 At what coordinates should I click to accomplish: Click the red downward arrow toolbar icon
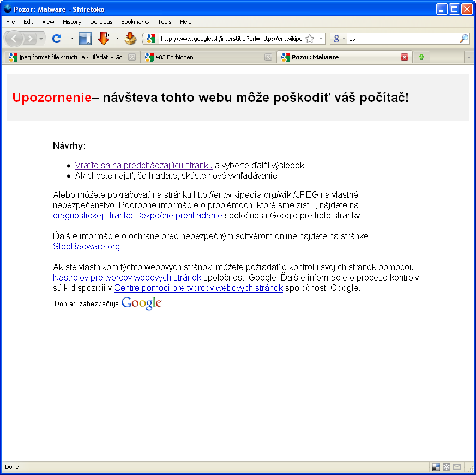[104, 39]
